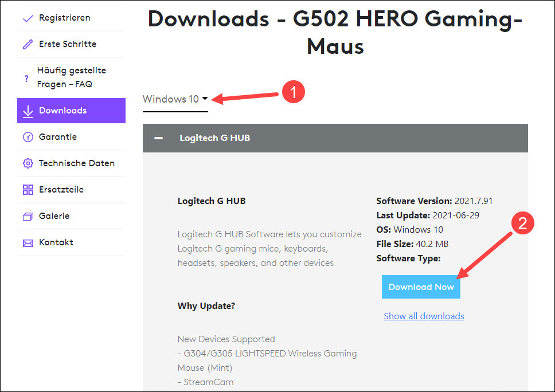Viewport: 555px width, 392px height.
Task: Collapse the Logitech G HUB section
Action: click(158, 138)
